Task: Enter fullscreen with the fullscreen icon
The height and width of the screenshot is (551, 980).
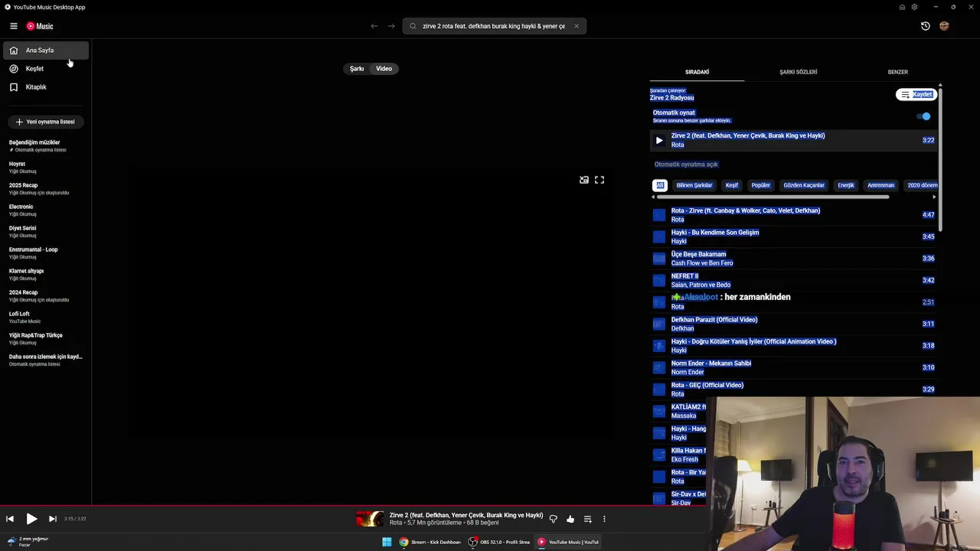Action: click(x=599, y=180)
